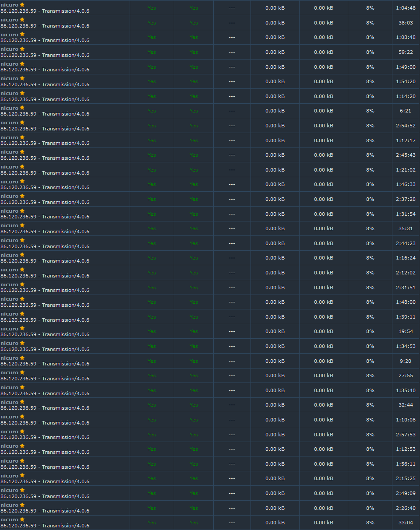Click the gold star in the 38:03 row
This screenshot has height=530, width=420.
[22, 20]
